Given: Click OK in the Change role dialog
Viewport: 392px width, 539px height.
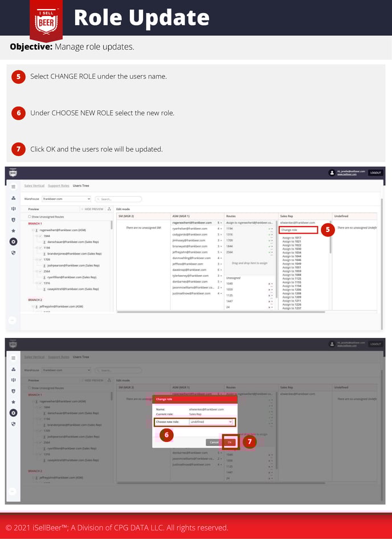Looking at the screenshot, I should point(230,442).
